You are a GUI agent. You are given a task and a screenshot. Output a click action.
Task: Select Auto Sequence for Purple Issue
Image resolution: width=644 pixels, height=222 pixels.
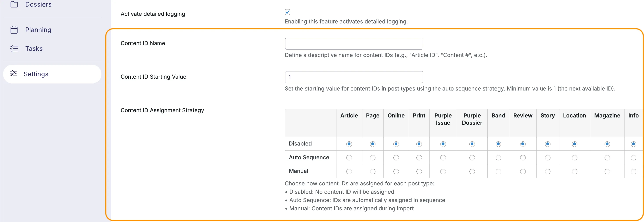[443, 158]
